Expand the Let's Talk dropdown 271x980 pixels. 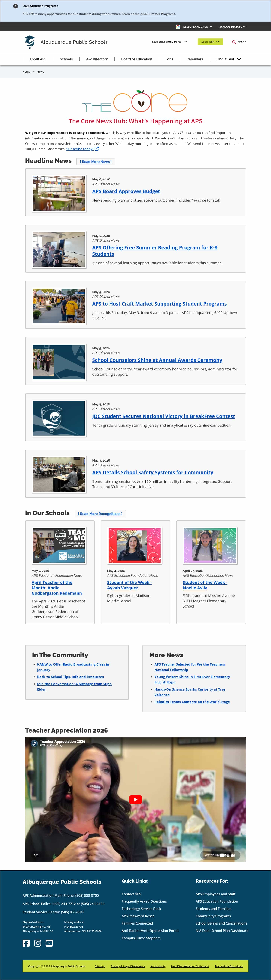point(210,42)
